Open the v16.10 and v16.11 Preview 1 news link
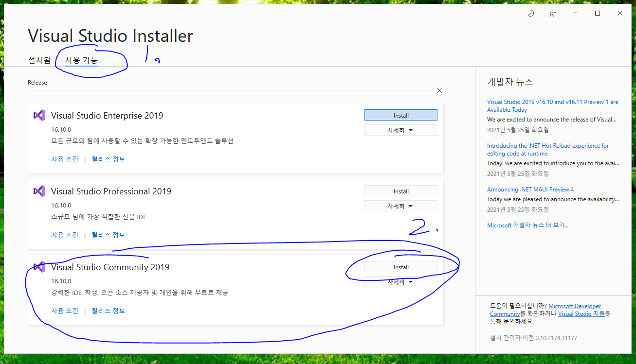The image size is (636, 364). tap(552, 106)
